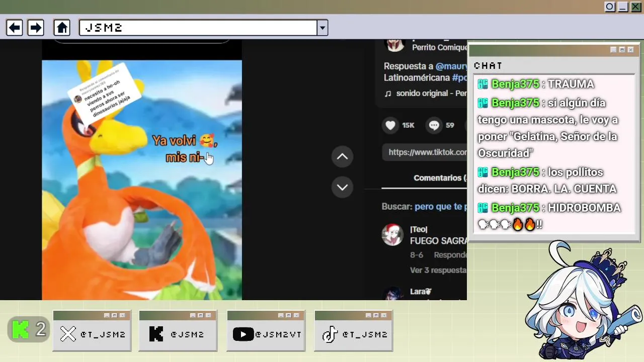Expand Ver 3 respuestas replies

tap(438, 270)
